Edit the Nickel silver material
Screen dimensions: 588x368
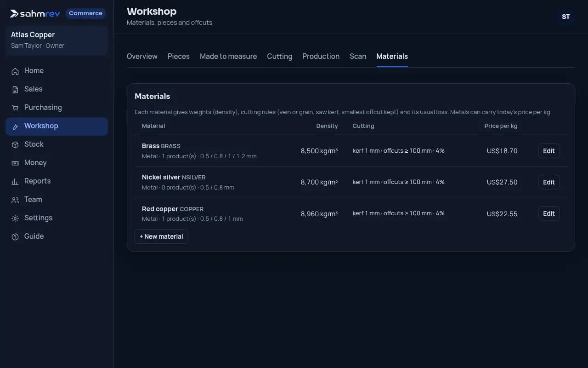pyautogui.click(x=549, y=182)
